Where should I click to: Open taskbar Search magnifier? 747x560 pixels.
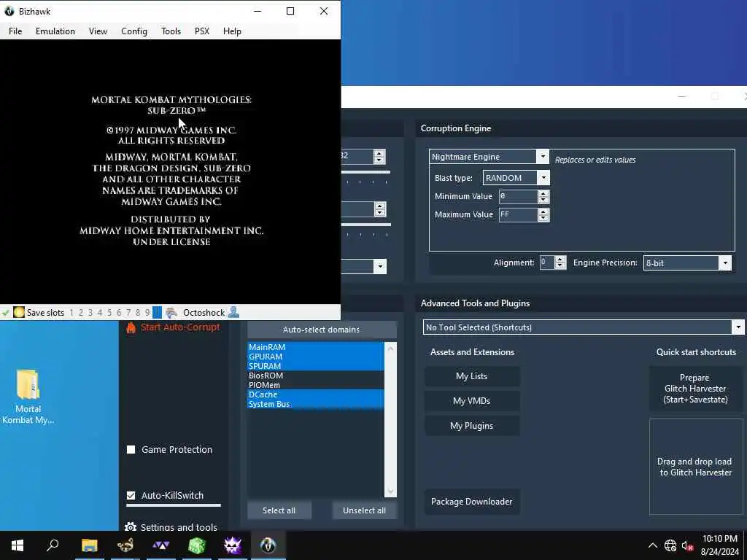point(53,545)
